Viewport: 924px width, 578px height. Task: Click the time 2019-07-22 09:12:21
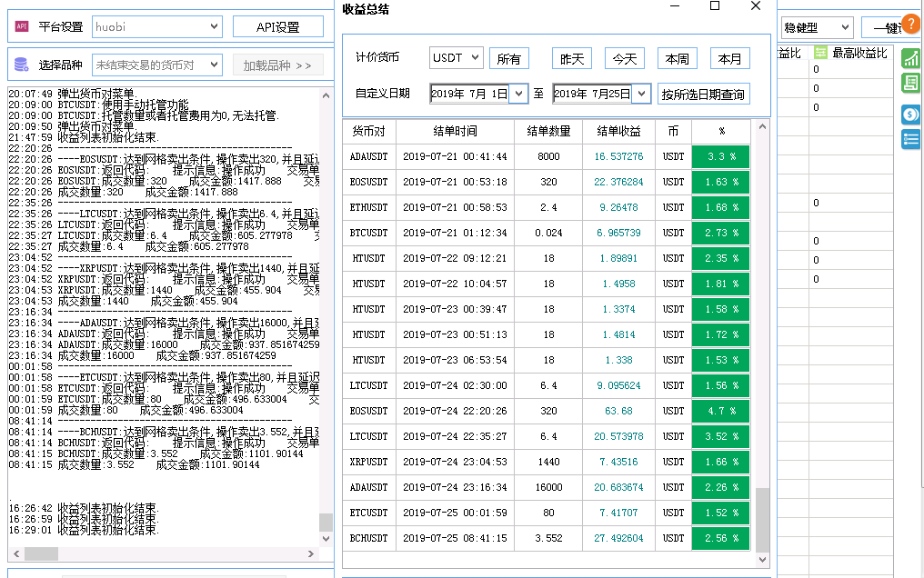click(455, 258)
